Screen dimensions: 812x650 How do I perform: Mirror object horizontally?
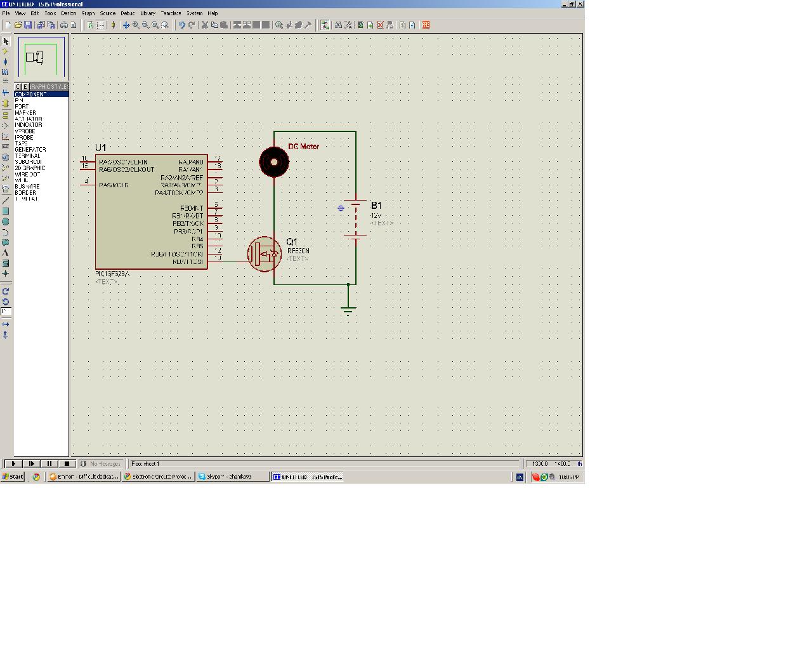click(6, 324)
